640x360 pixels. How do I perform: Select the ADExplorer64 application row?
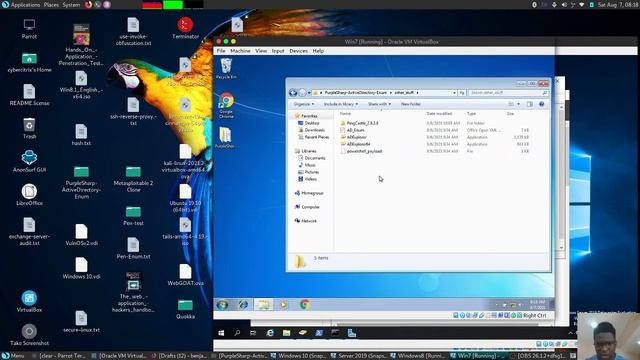pyautogui.click(x=434, y=144)
